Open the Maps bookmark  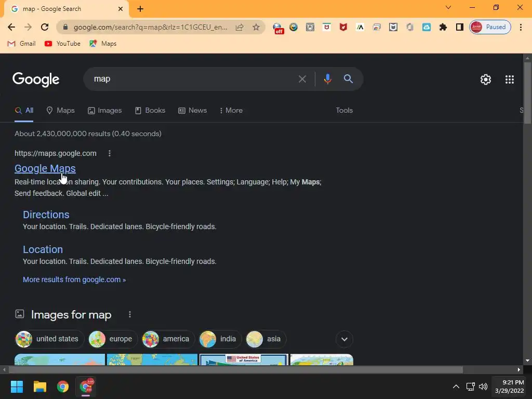[103, 44]
